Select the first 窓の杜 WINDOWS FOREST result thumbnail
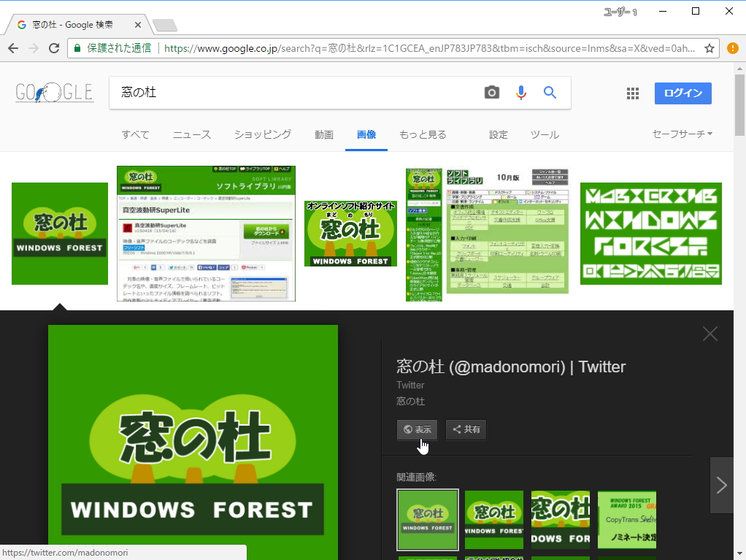 (59, 234)
